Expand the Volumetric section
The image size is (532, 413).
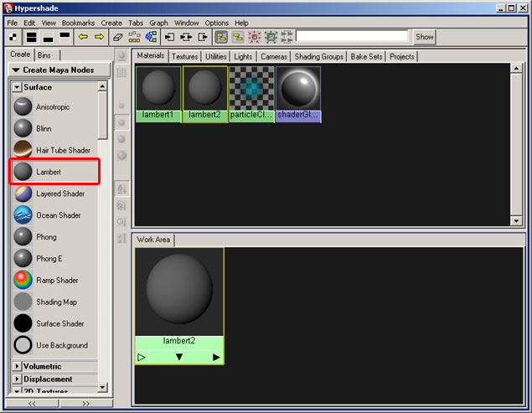pyautogui.click(x=18, y=366)
